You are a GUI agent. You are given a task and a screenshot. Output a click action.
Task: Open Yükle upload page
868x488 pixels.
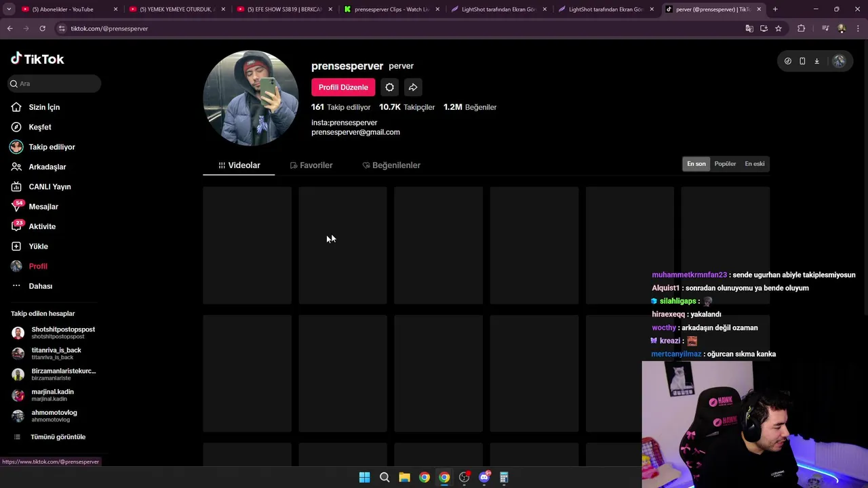(x=30, y=246)
